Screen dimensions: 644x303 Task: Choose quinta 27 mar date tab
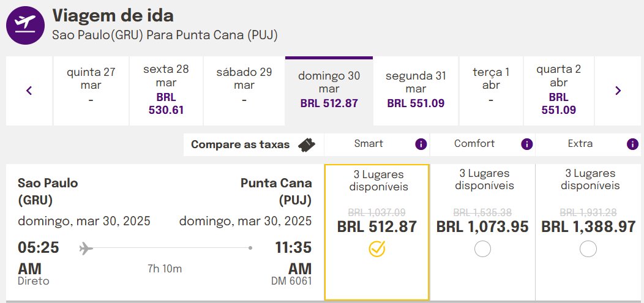91,91
